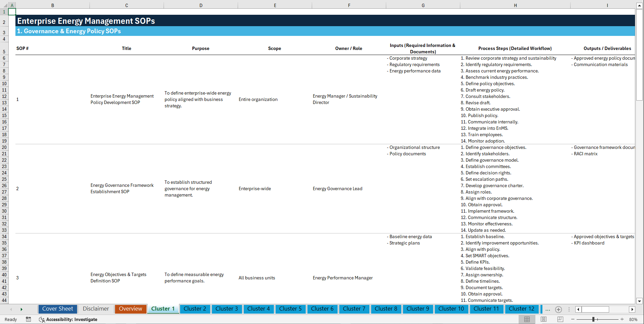
Task: Start macro recording from the status bar
Action: coord(28,319)
